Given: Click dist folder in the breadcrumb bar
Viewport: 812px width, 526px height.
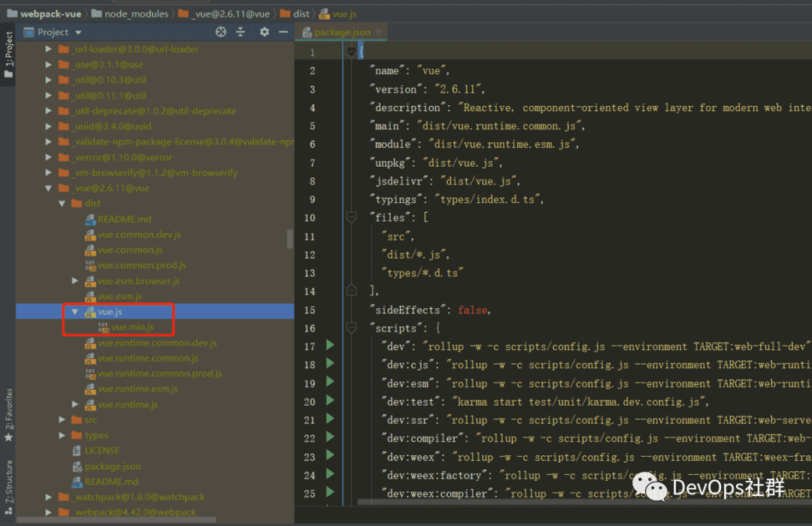Looking at the screenshot, I should (295, 14).
